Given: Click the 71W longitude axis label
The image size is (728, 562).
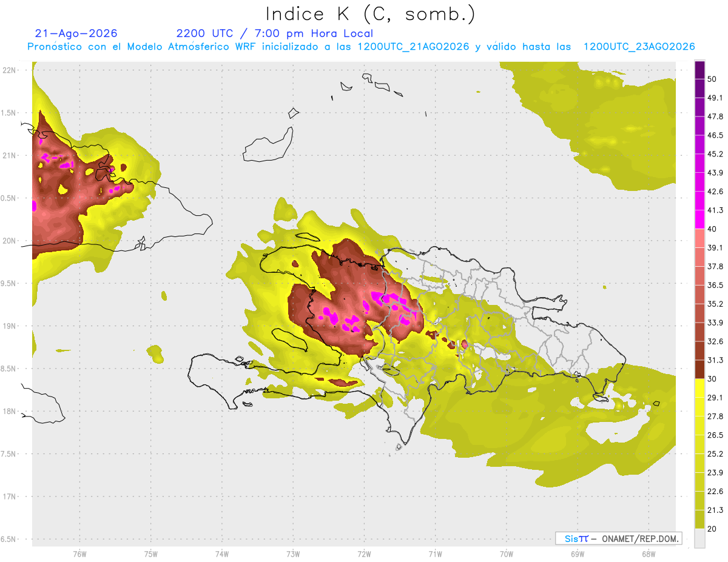Looking at the screenshot, I should pos(435,554).
